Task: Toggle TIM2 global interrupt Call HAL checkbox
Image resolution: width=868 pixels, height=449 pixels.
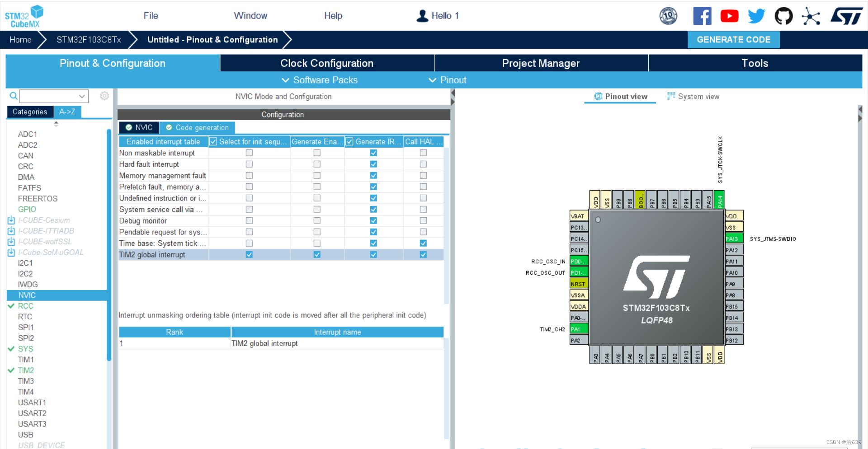Action: [423, 255]
